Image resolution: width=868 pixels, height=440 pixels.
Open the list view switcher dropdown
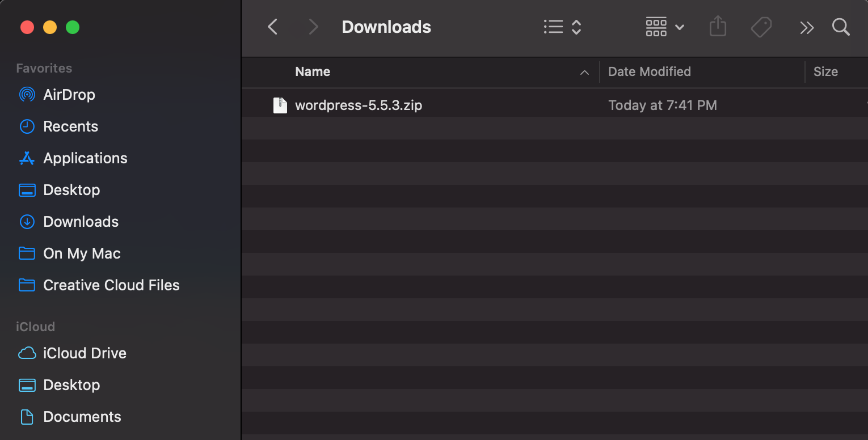pyautogui.click(x=562, y=27)
